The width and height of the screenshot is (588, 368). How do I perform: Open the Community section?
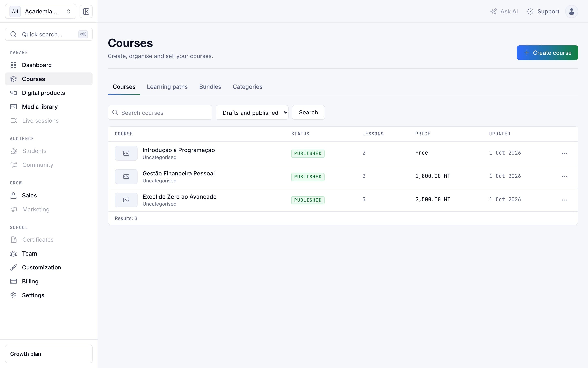[x=49, y=165]
